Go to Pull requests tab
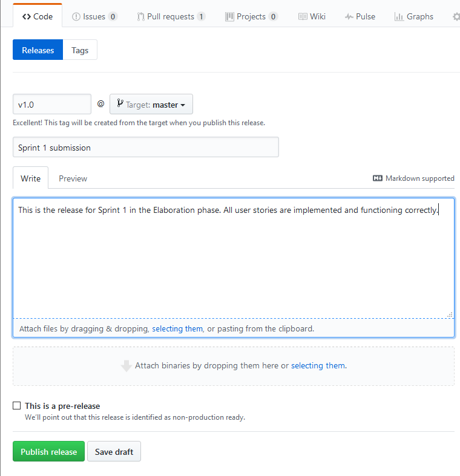Image resolution: width=460 pixels, height=476 pixels. (x=171, y=16)
